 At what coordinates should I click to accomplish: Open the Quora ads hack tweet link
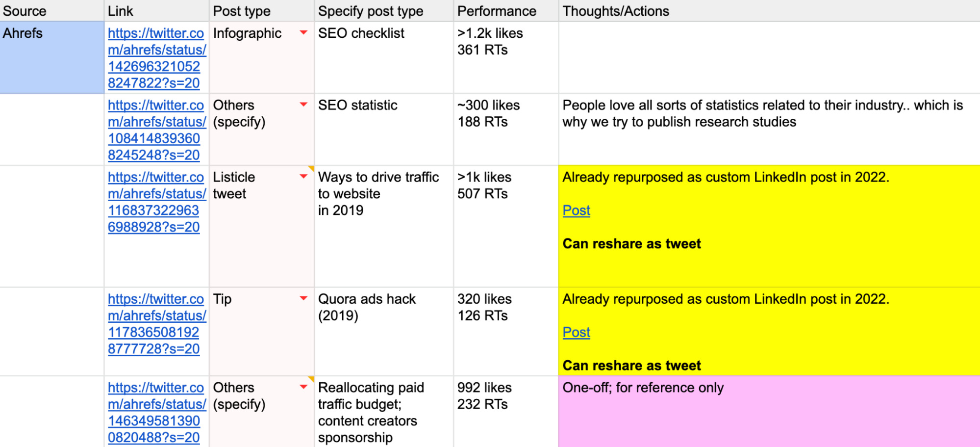pos(156,323)
